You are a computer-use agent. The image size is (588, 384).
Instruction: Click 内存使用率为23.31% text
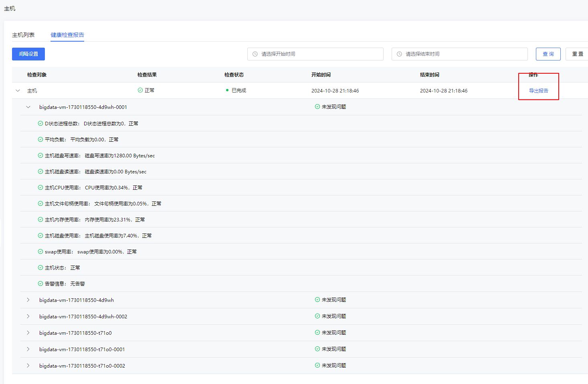pyautogui.click(x=108, y=219)
